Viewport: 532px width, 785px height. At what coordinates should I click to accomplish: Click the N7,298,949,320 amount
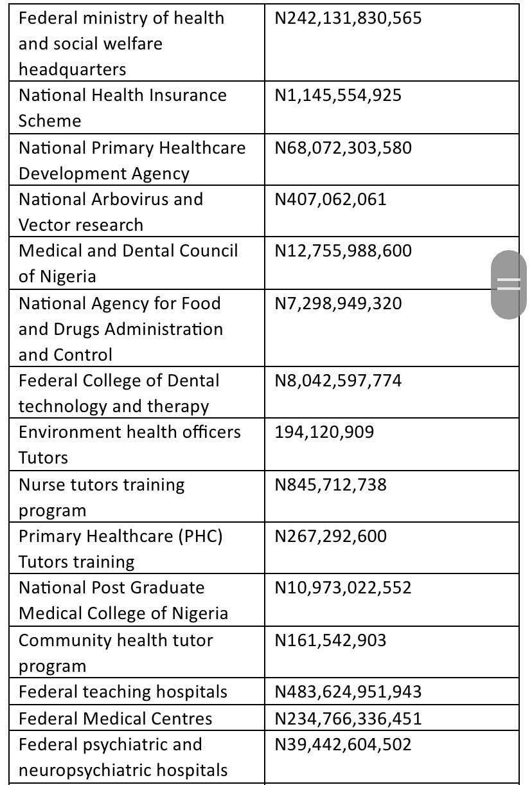pos(338,303)
